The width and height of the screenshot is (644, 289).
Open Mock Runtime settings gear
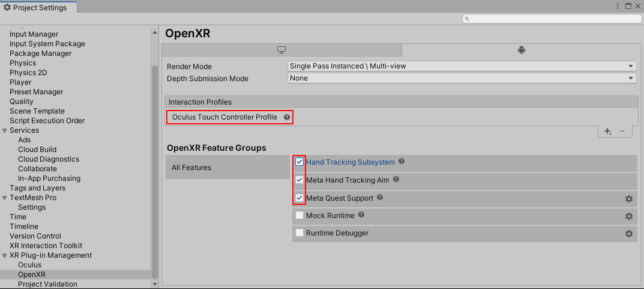click(628, 216)
